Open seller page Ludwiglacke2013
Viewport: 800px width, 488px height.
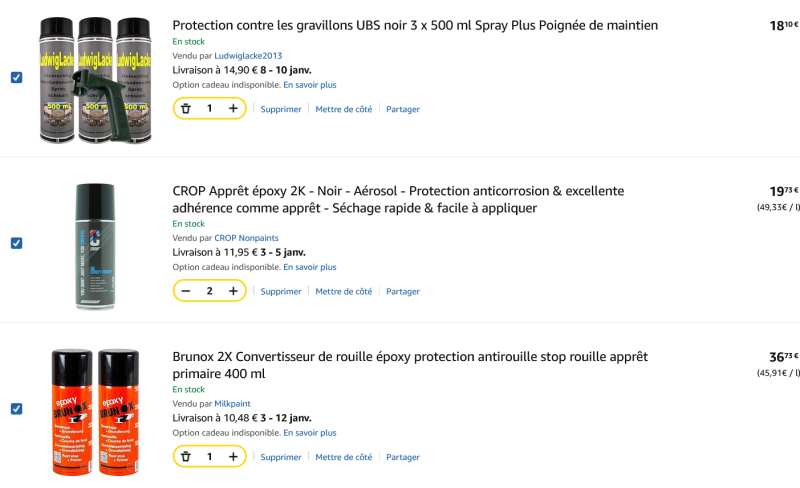[248, 55]
